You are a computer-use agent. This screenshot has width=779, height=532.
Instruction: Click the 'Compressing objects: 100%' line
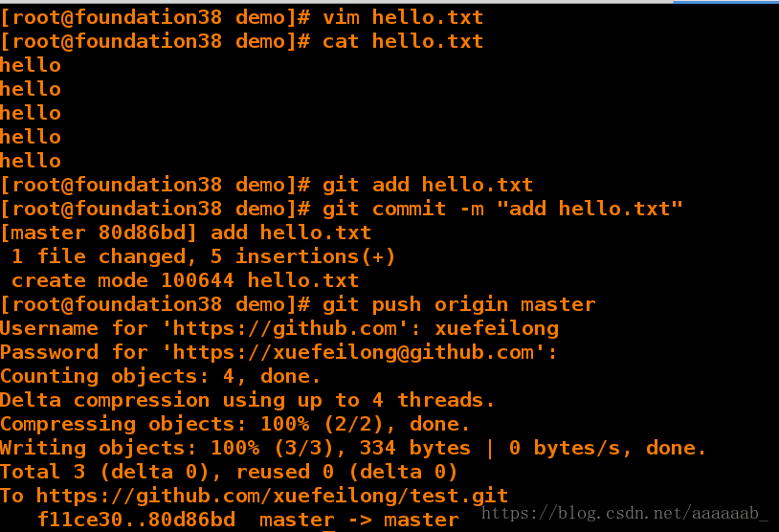point(234,424)
